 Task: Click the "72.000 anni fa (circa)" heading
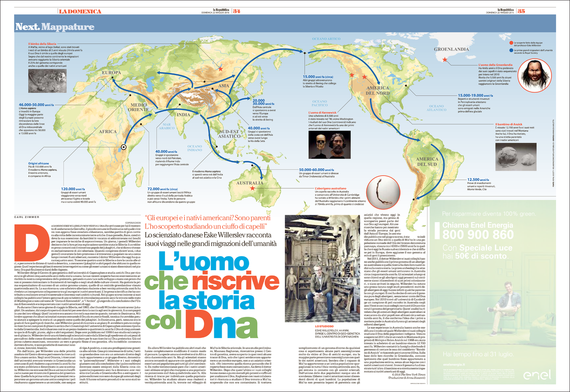click(162, 189)
